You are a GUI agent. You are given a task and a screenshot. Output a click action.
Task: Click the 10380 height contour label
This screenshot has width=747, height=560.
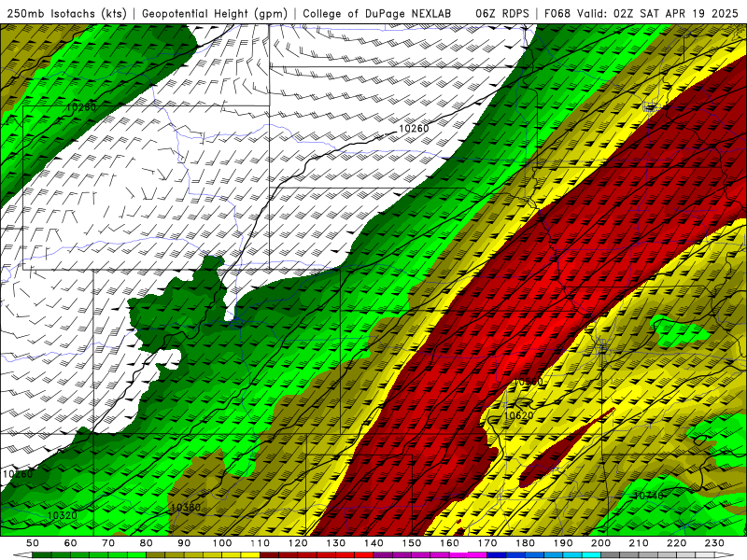pos(186,507)
